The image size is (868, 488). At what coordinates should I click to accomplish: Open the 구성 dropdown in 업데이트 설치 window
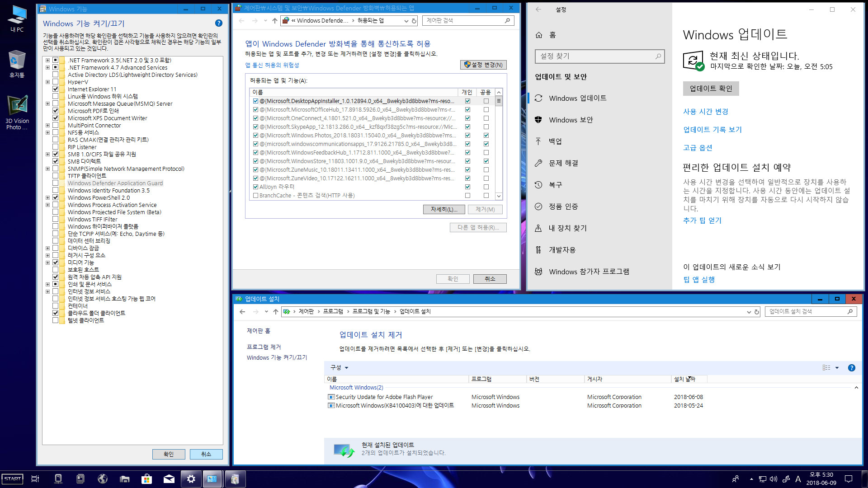click(x=339, y=368)
